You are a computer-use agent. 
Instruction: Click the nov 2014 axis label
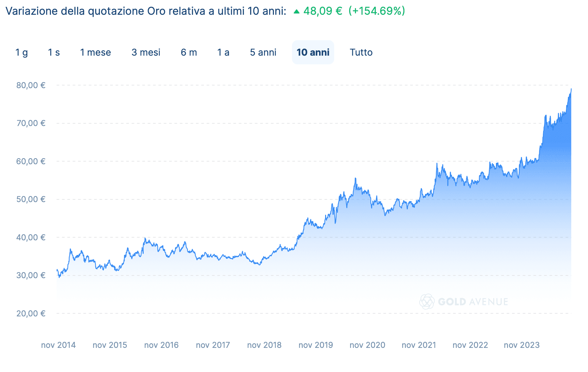(58, 345)
